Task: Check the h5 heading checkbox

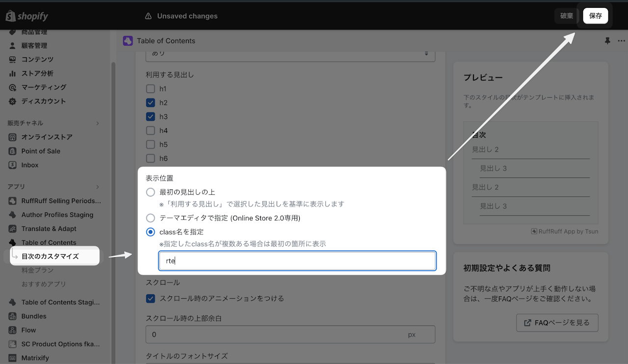Action: [151, 144]
